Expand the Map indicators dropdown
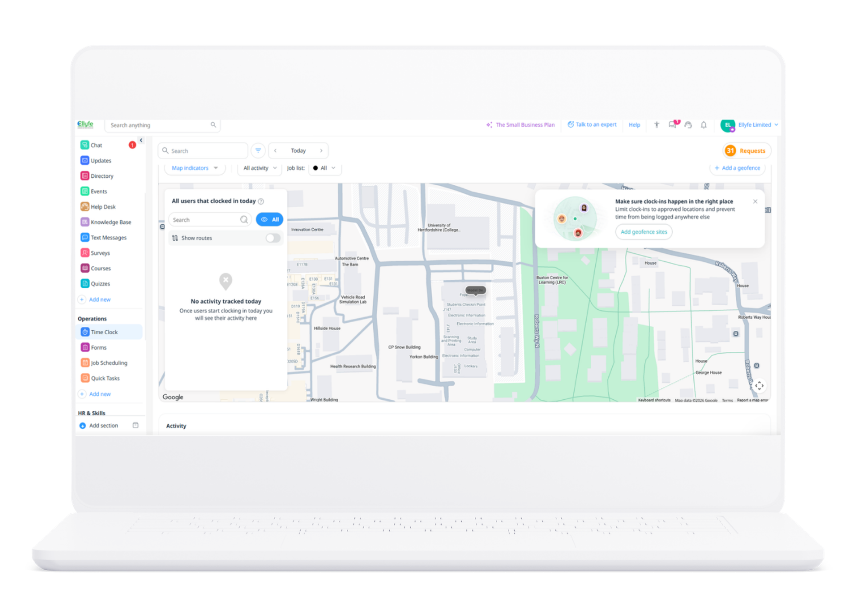This screenshot has height=616, width=856. pyautogui.click(x=195, y=168)
